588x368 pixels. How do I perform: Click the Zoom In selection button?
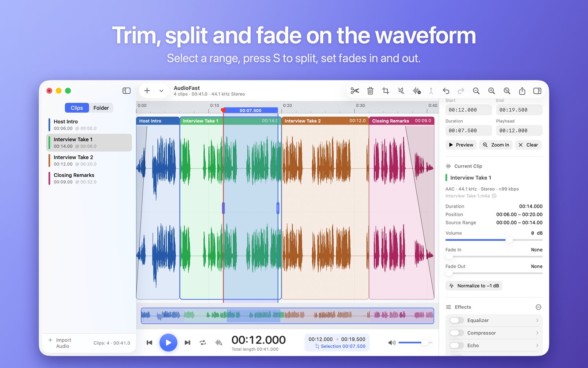496,145
